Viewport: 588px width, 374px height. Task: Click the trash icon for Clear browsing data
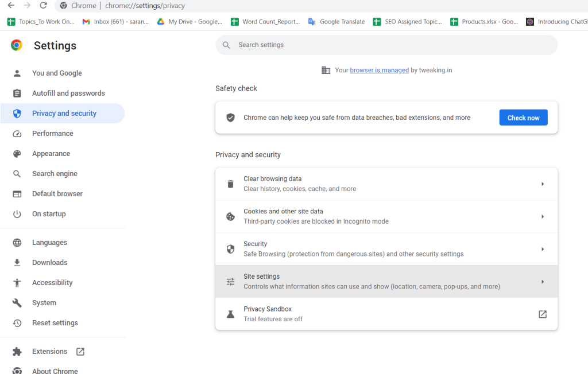(231, 184)
